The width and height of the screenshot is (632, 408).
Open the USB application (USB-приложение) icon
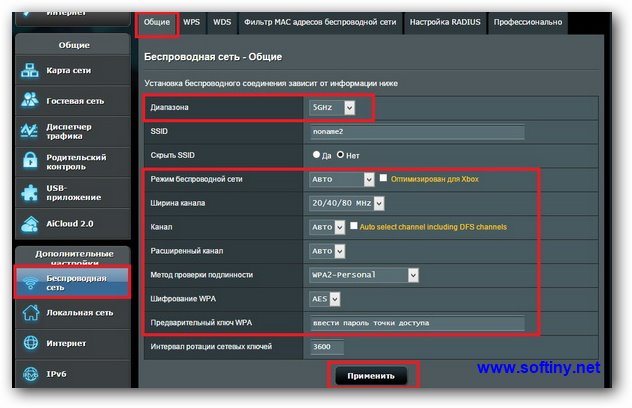30,193
